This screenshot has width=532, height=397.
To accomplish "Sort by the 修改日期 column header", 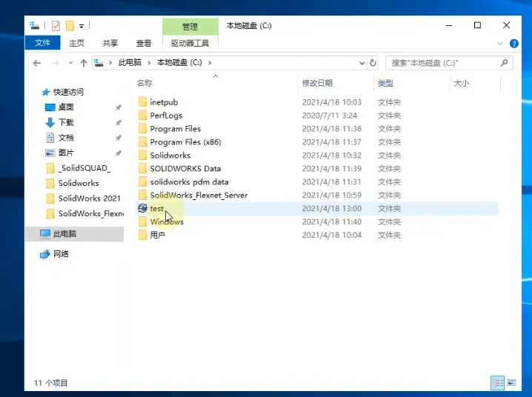I will tap(317, 83).
